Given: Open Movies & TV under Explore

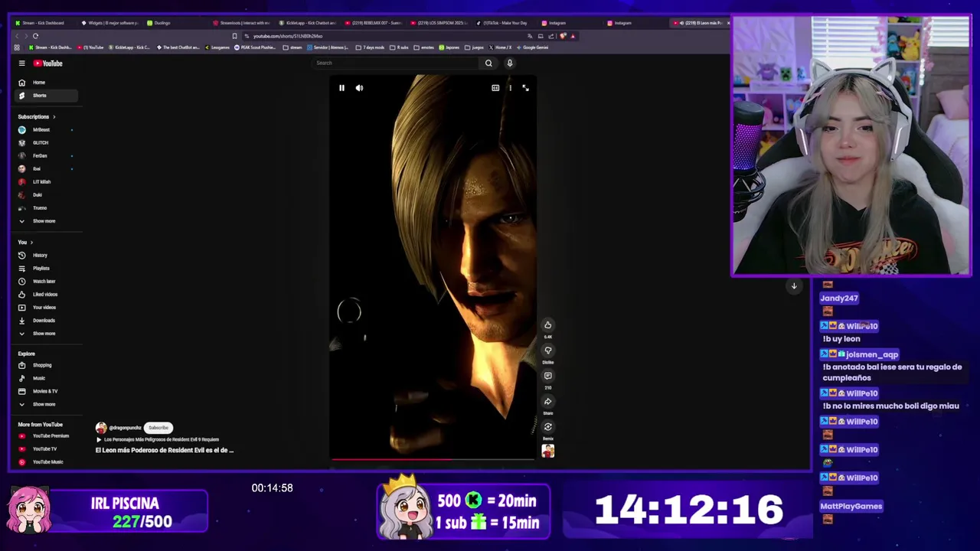Looking at the screenshot, I should [45, 391].
